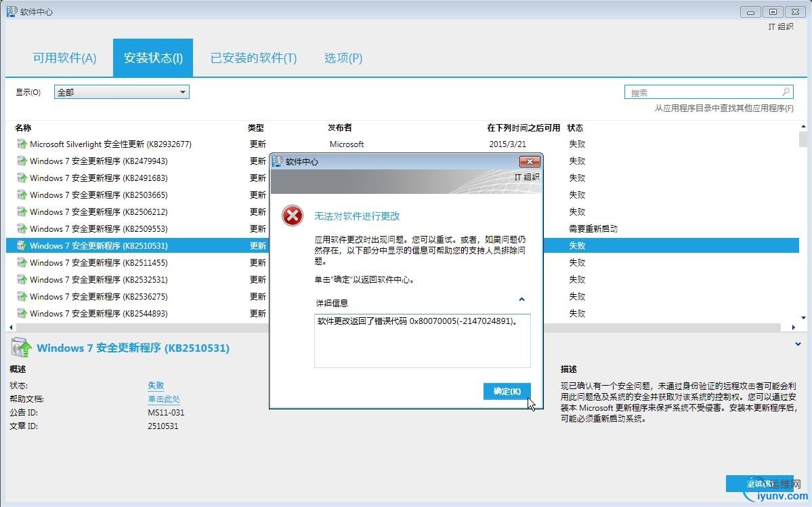
Task: Click the 需要重新启动 status of KB2509553
Action: 593,228
